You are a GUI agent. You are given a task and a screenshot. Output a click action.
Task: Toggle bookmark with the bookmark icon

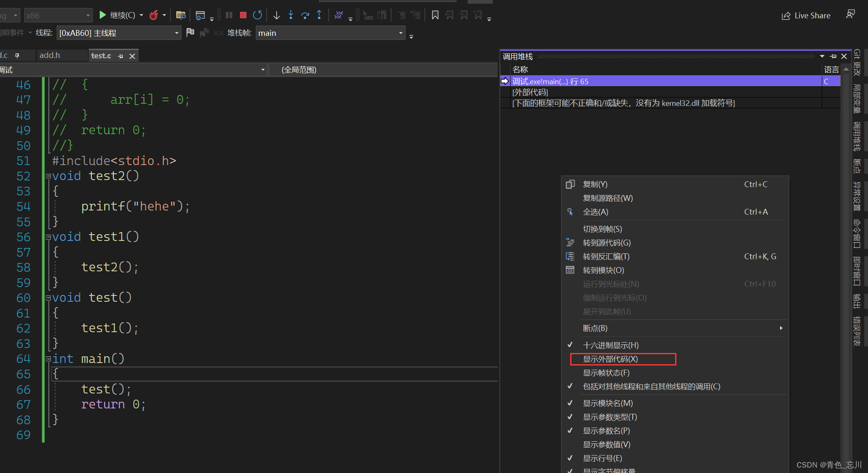pos(435,15)
